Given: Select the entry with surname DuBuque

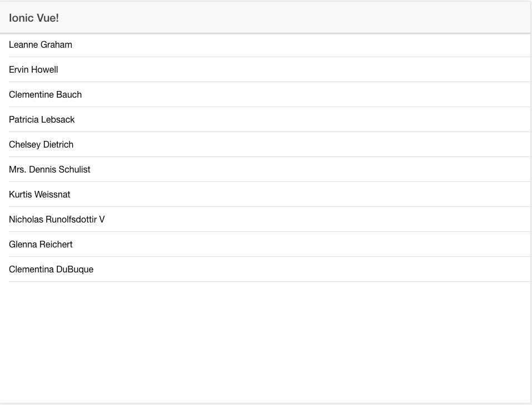Looking at the screenshot, I should pos(75,270).
